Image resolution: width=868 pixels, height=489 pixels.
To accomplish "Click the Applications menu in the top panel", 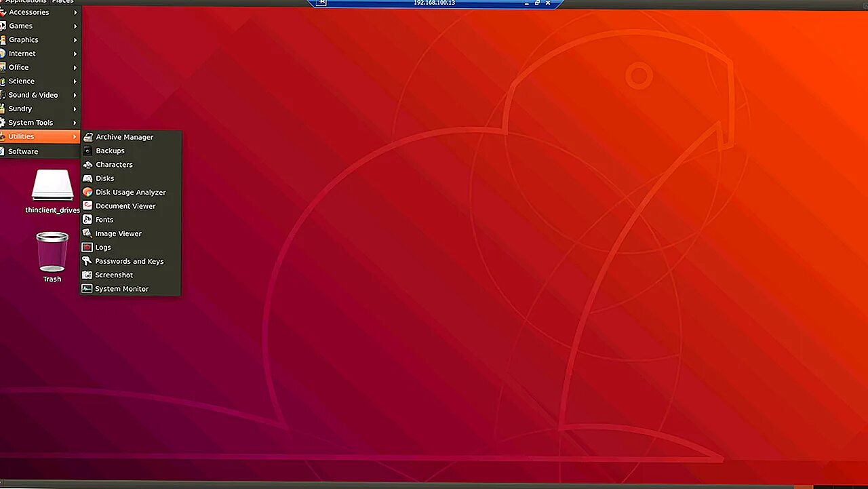I will pos(25,2).
